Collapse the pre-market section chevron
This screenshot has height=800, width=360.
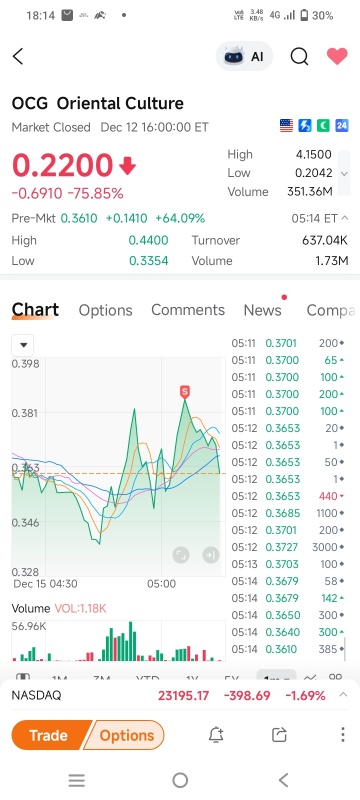(344, 218)
